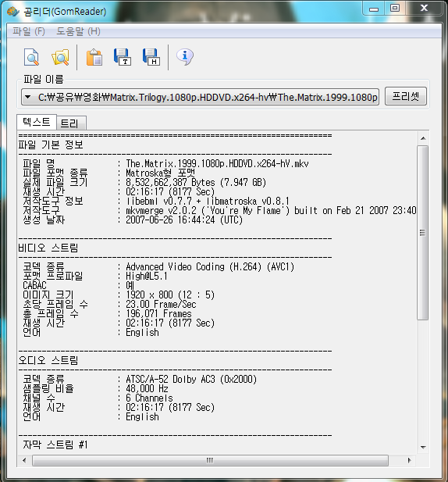Click the '오디오 스트림' section heading
Screen dimensions: 448x482
[x=48, y=360]
